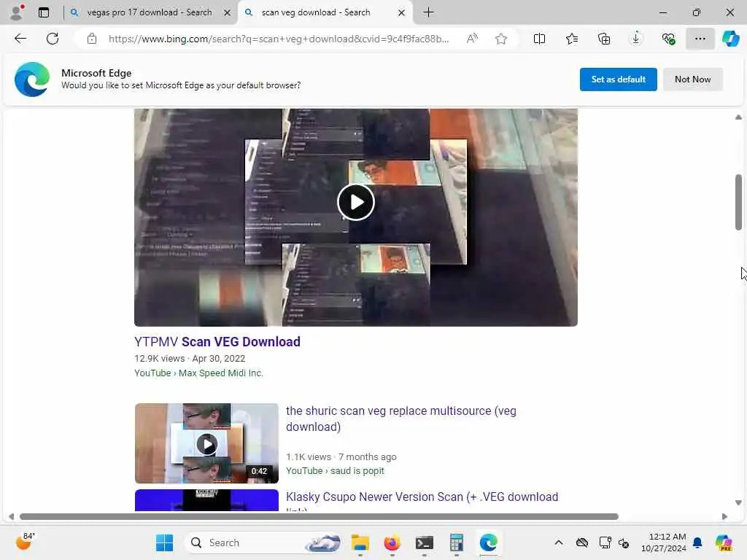This screenshot has width=747, height=560.
Task: Open the YouTube › saud is popit source
Action: (335, 470)
